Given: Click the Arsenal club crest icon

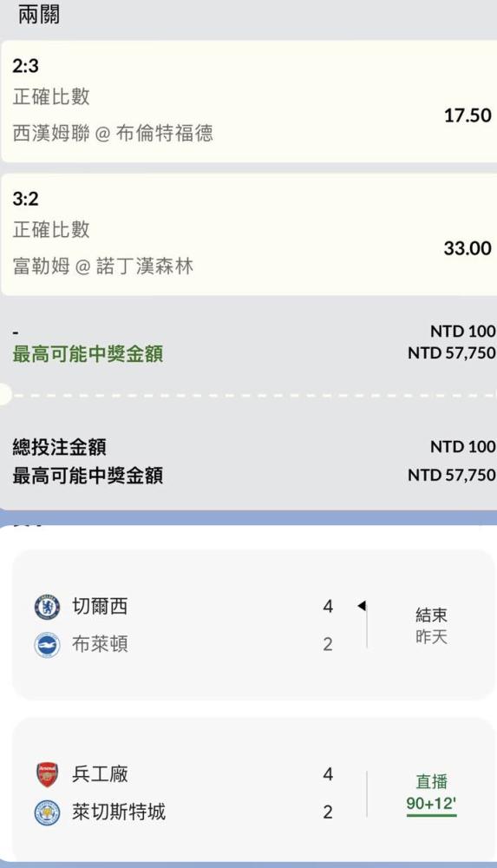Looking at the screenshot, I should click(x=47, y=774).
